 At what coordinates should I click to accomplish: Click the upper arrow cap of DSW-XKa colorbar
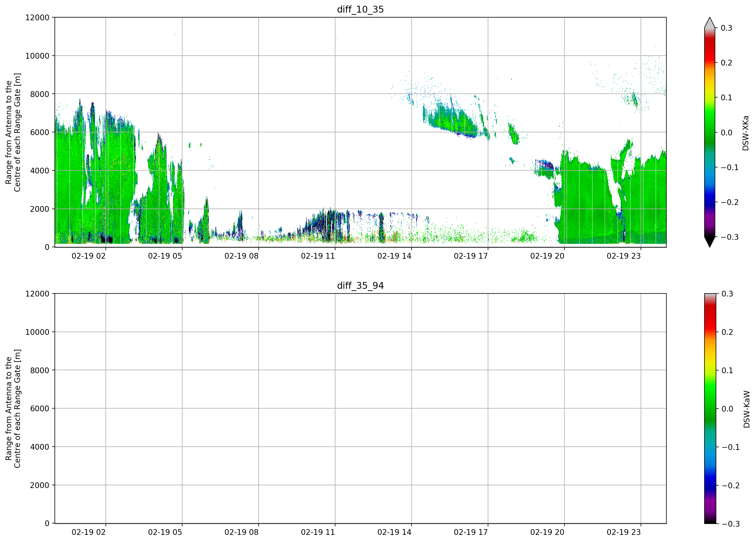tap(710, 23)
